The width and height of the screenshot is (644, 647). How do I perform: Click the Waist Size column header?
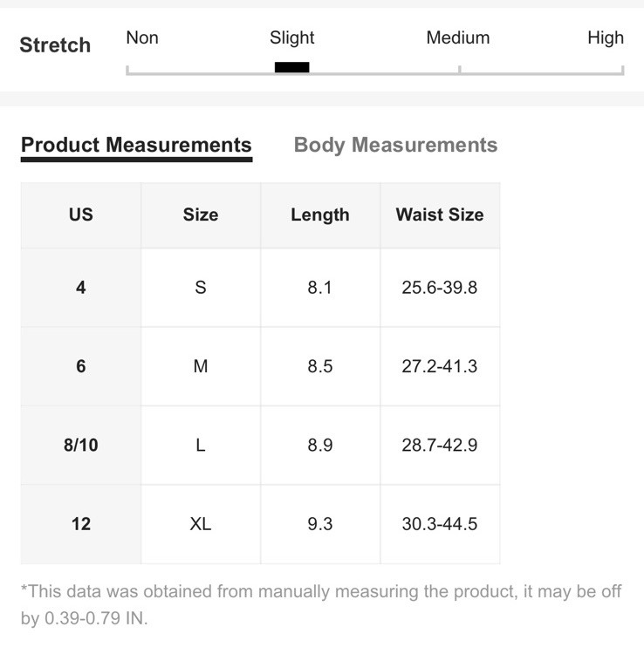(440, 215)
